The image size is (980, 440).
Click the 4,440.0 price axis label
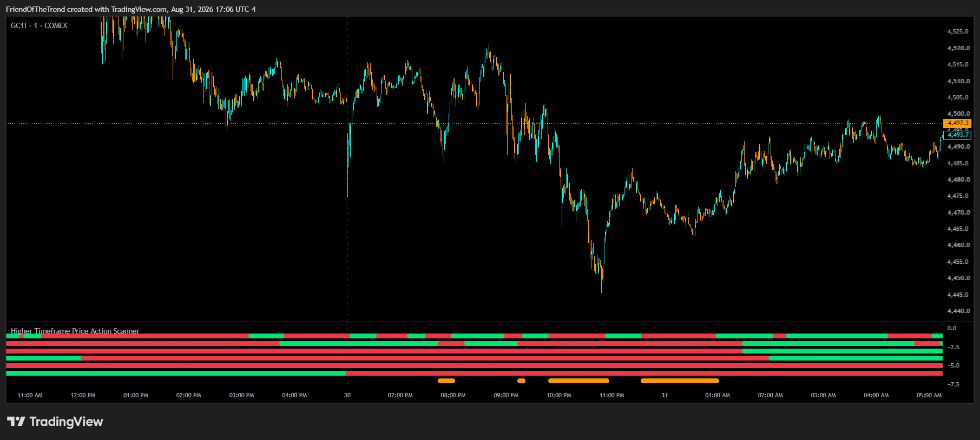(x=958, y=311)
